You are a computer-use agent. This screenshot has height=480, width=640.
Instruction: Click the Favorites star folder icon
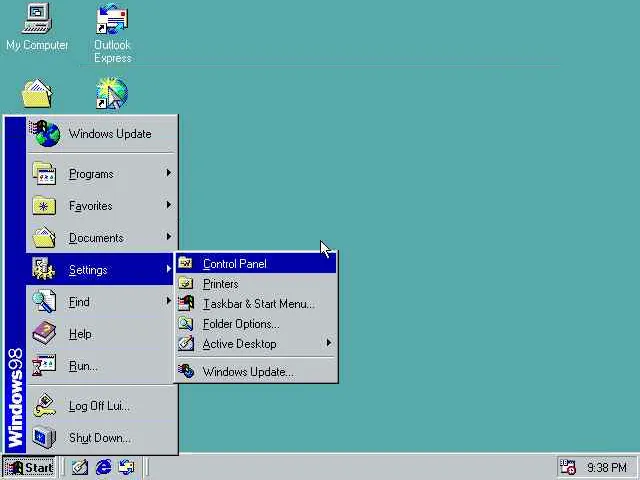44,206
